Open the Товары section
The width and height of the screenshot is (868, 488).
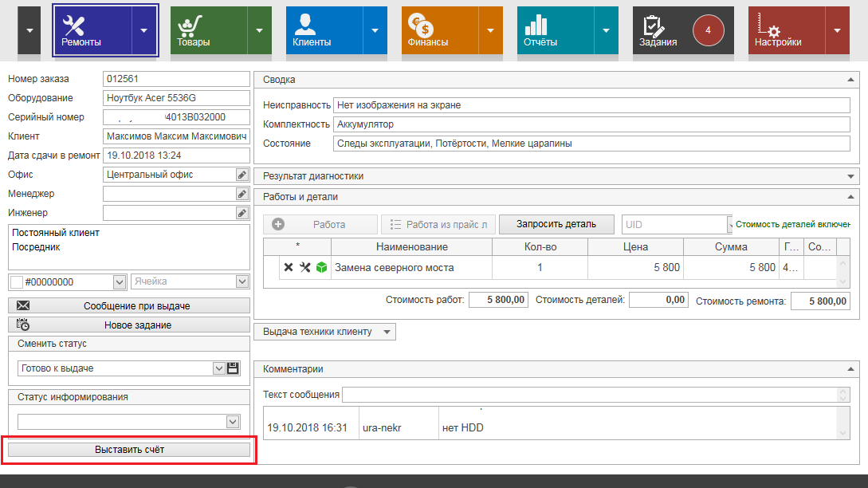pyautogui.click(x=209, y=30)
